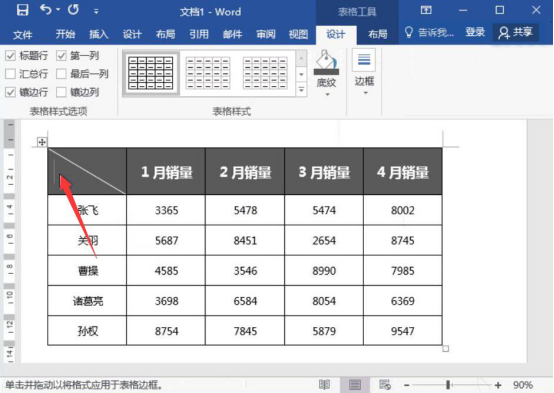The height and width of the screenshot is (393, 554).
Task: Toggle the 第一列 first column checkbox
Action: click(61, 55)
